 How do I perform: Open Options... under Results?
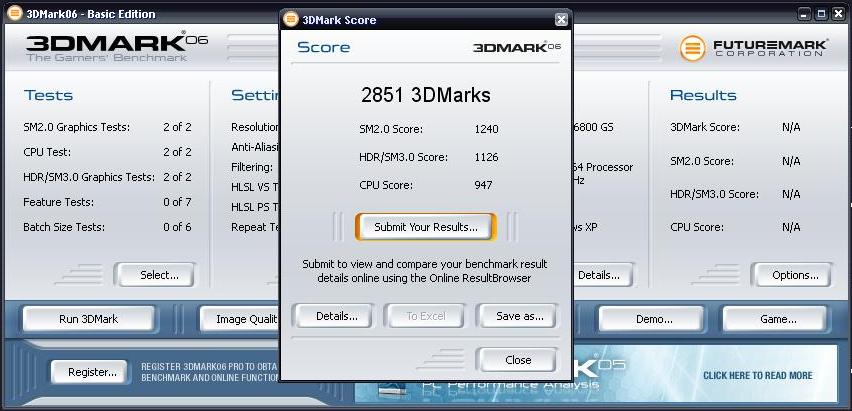pyautogui.click(x=791, y=275)
